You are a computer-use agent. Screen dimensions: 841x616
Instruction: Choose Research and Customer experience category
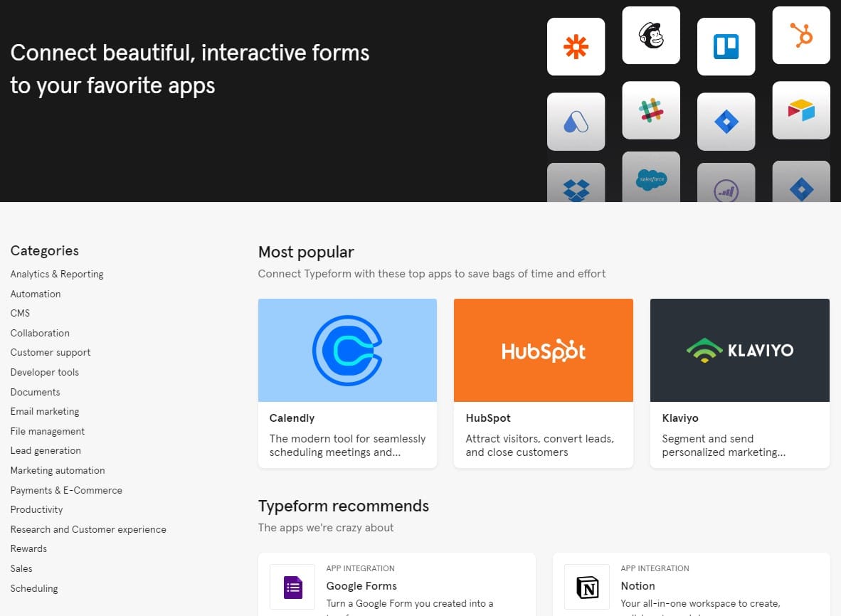pyautogui.click(x=88, y=529)
